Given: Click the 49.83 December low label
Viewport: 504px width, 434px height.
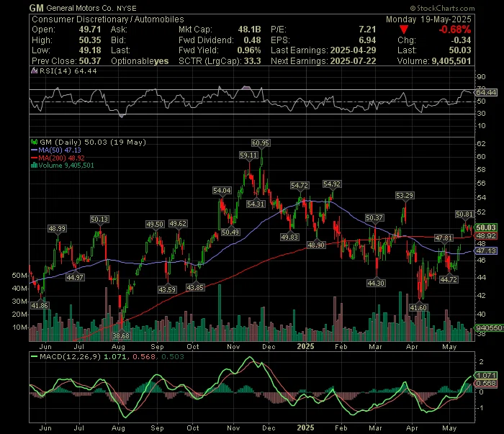Looking at the screenshot, I should pos(289,237).
